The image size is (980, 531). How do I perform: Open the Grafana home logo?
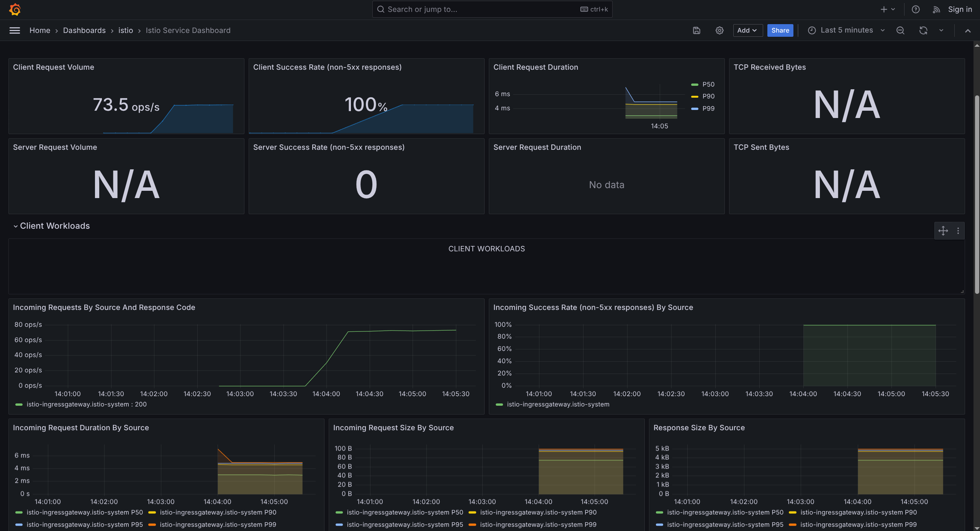[15, 9]
